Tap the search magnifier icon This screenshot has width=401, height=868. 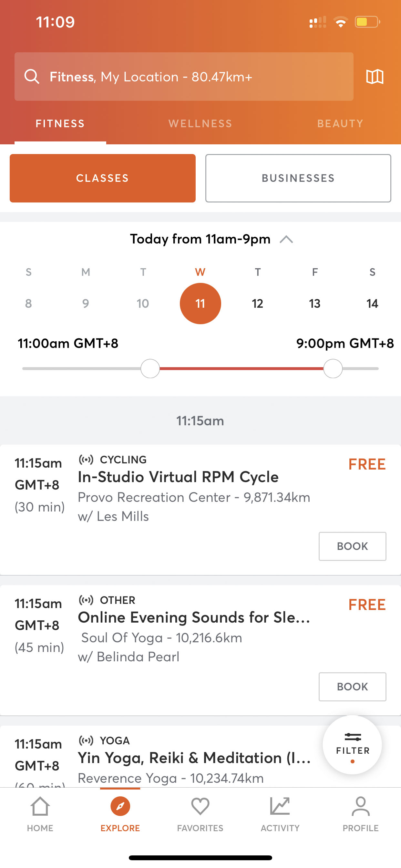[32, 77]
